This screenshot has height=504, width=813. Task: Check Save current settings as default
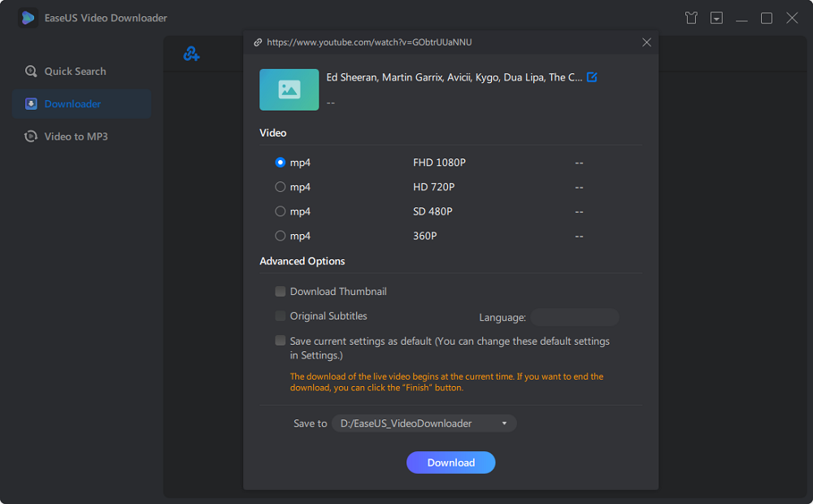(x=280, y=341)
